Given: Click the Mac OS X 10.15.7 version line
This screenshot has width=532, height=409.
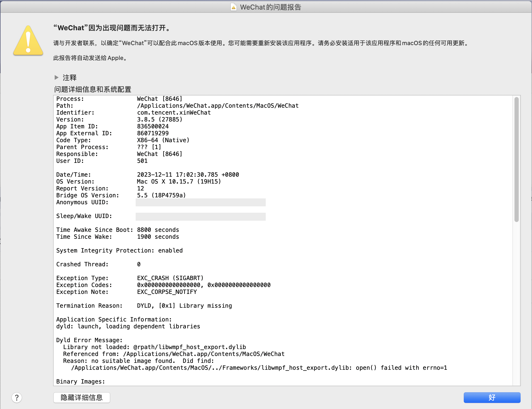Looking at the screenshot, I should [179, 182].
